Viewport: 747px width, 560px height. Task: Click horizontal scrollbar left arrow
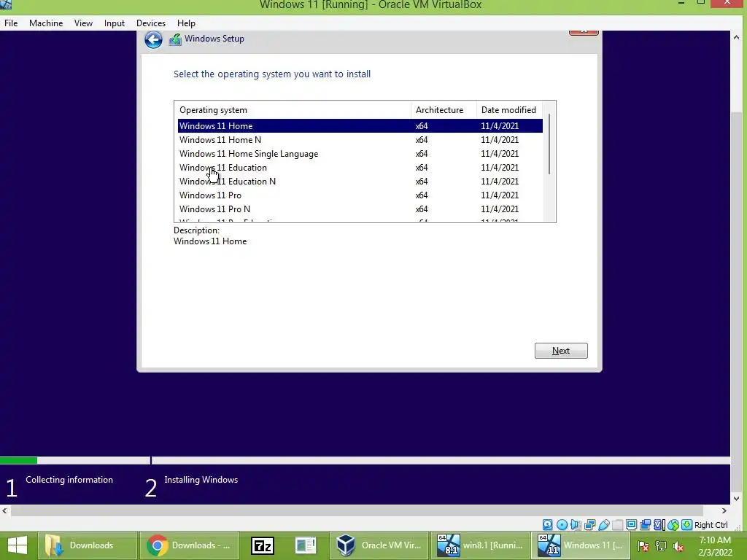click(x=5, y=510)
